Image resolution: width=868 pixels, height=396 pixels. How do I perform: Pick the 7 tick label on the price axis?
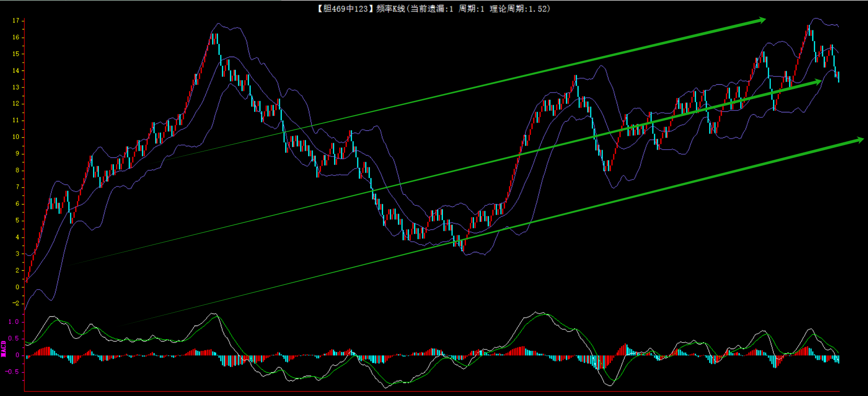pos(17,187)
